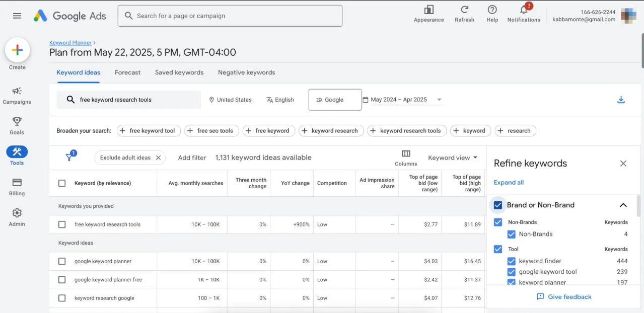Viewport: 644px width, 313px height.
Task: Open the hamburger main menu
Action: click(17, 16)
